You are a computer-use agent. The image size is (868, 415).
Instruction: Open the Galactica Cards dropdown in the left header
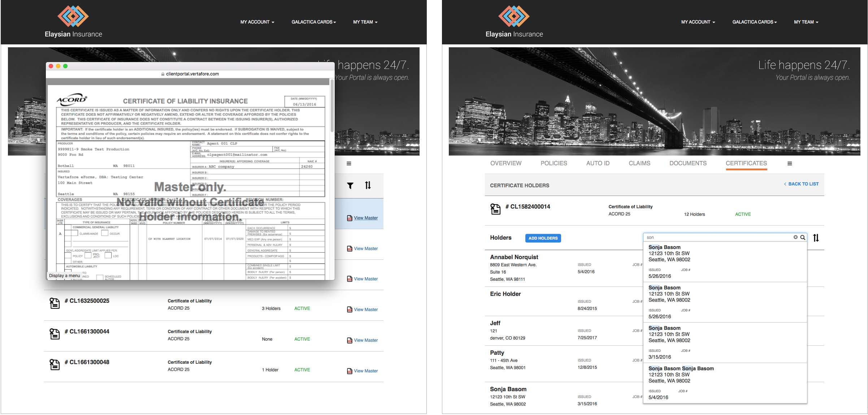click(313, 22)
